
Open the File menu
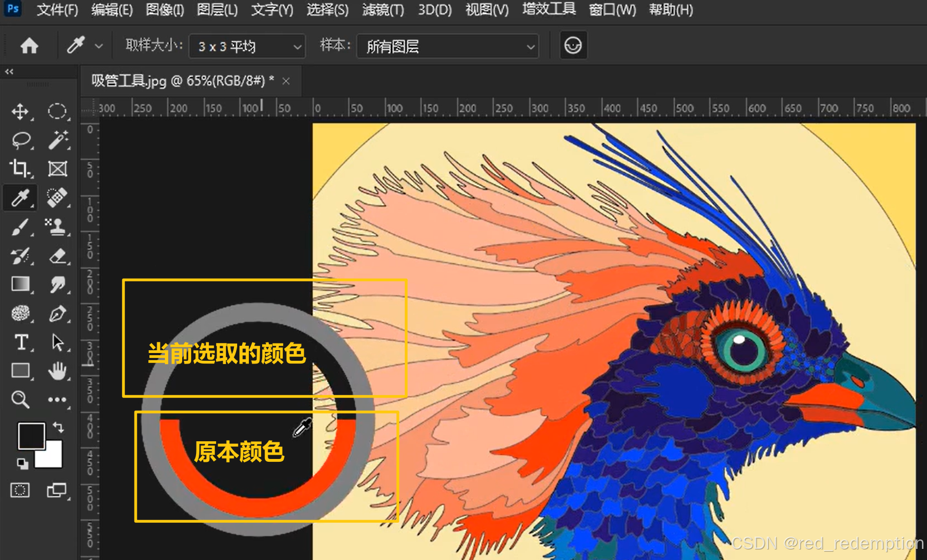(x=57, y=10)
